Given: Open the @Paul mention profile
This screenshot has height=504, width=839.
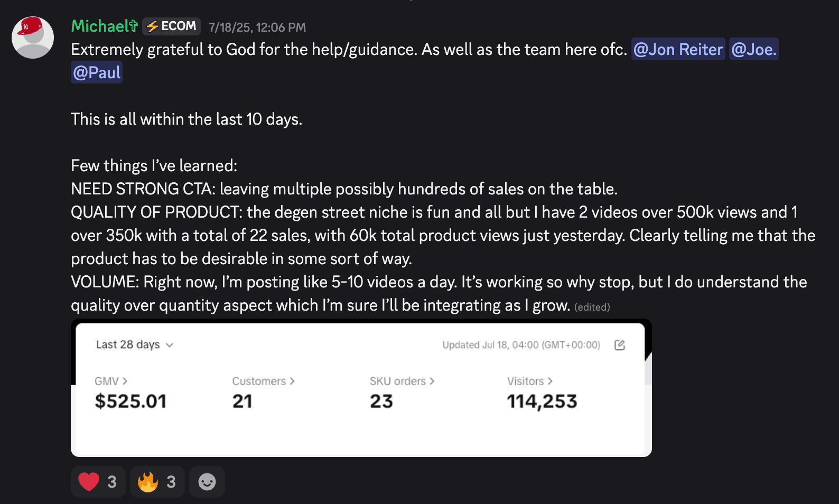Looking at the screenshot, I should click(97, 73).
